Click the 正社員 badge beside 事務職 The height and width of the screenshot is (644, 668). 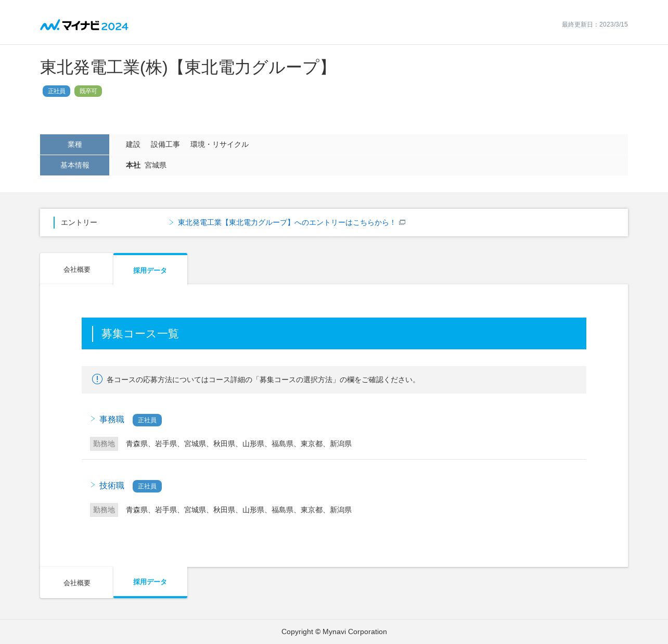click(147, 420)
